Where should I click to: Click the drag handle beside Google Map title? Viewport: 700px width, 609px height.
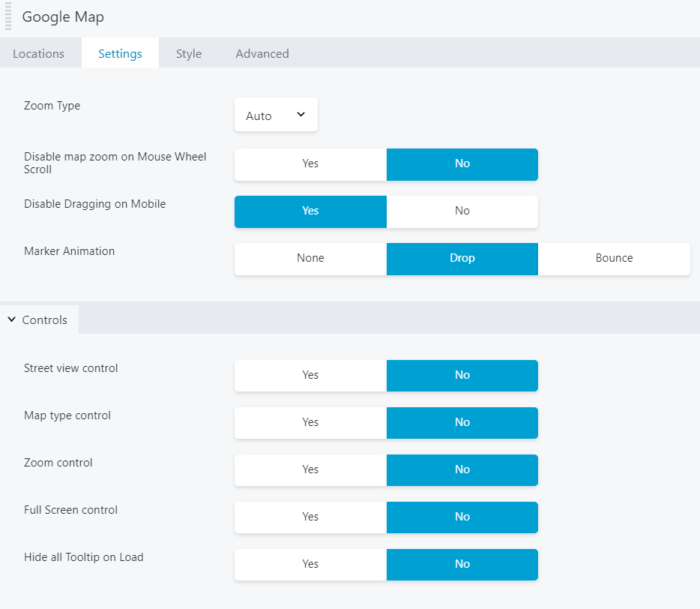coord(8,17)
